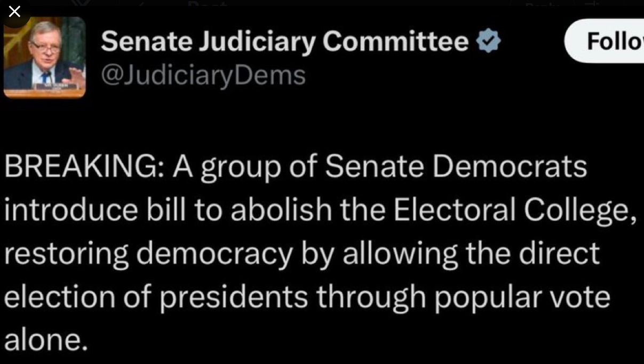This screenshot has height=364, width=644.
Task: Click the word "abolish" in the tweet
Action: (281, 210)
